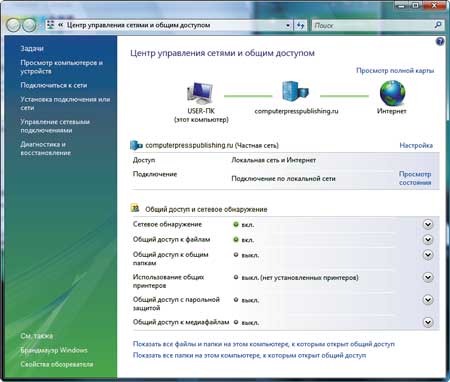Click the Настройка link
The image size is (450, 382).
click(416, 145)
